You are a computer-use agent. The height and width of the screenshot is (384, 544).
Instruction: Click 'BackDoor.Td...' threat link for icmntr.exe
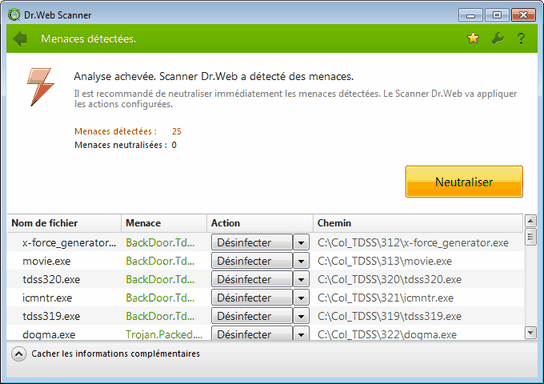pyautogui.click(x=160, y=298)
